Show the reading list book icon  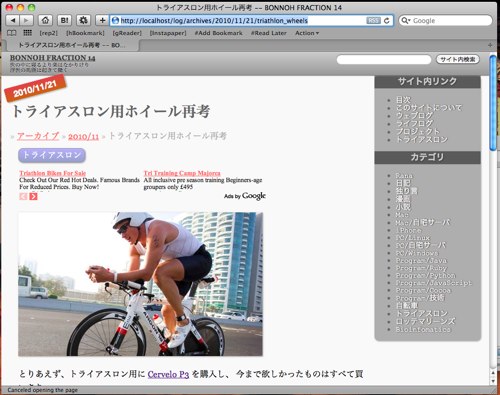12,33
